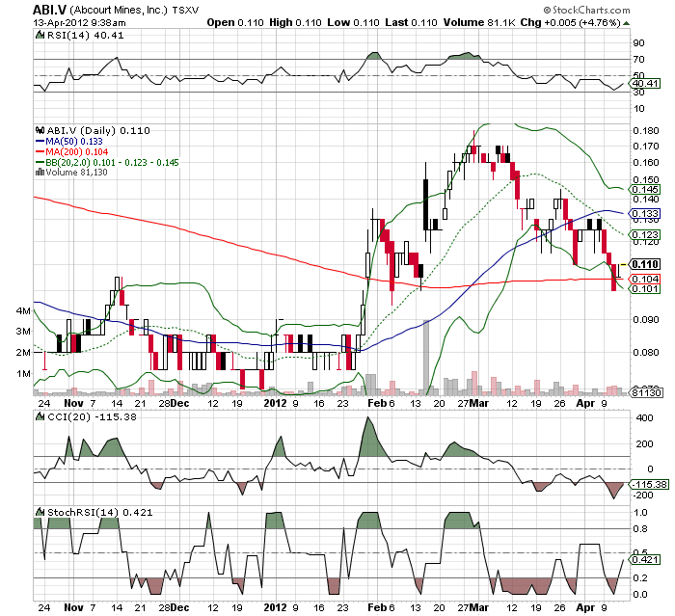Click the volume bars icon in legend

(40, 173)
